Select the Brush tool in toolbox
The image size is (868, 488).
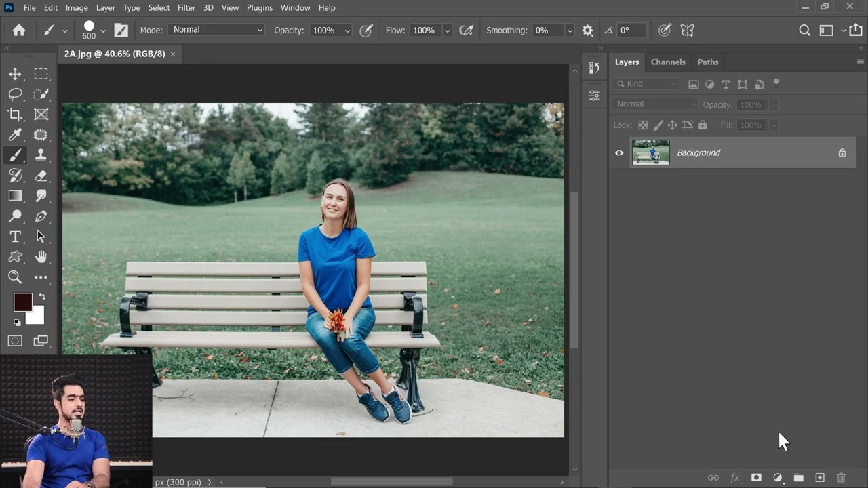[x=15, y=155]
